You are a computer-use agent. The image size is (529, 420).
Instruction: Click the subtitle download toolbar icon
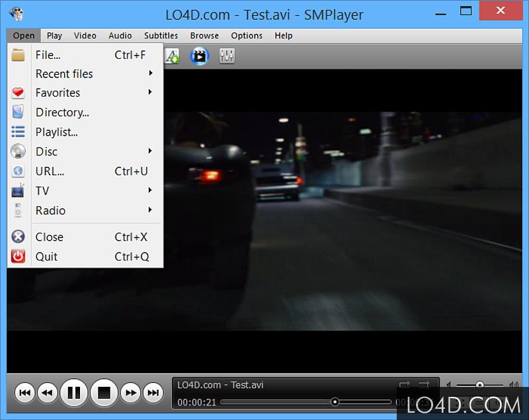click(x=172, y=56)
